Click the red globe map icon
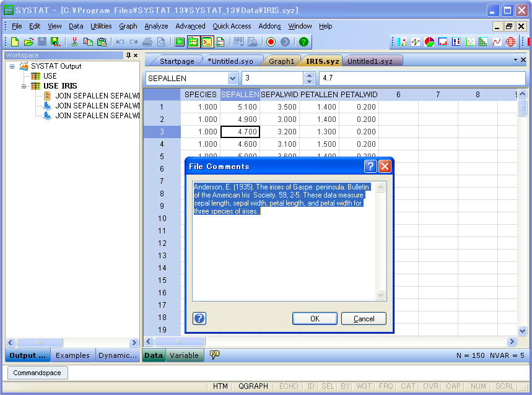 click(x=510, y=41)
